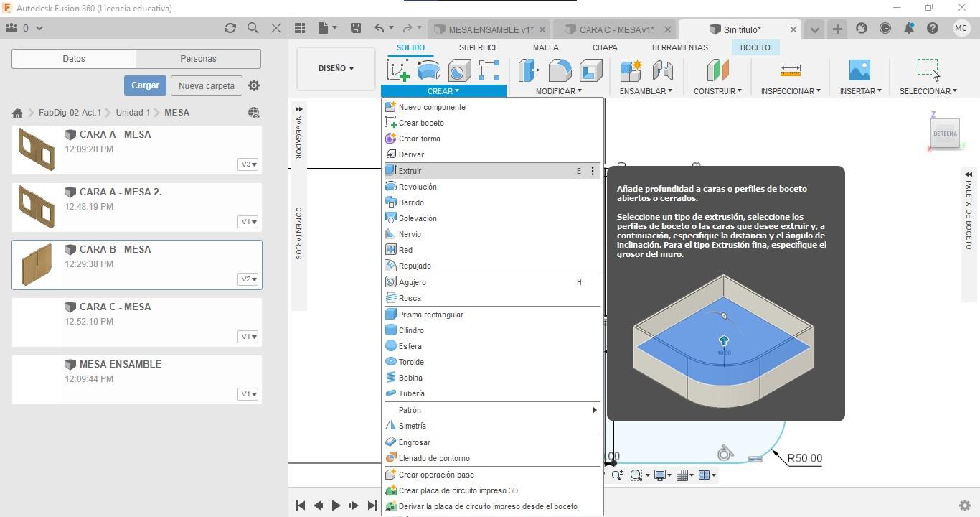Image resolution: width=980 pixels, height=517 pixels.
Task: Click the shell (Vaciado) toolbar icon
Action: point(590,70)
